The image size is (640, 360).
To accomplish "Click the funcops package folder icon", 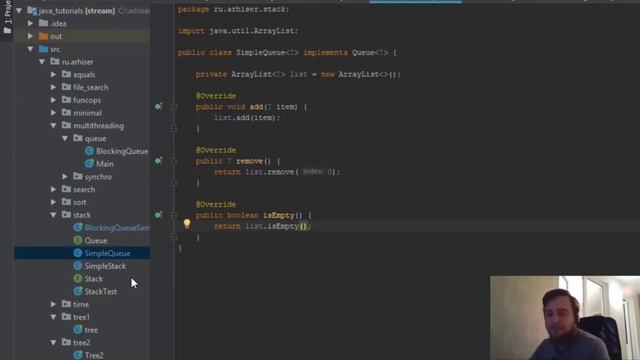I will (66, 100).
